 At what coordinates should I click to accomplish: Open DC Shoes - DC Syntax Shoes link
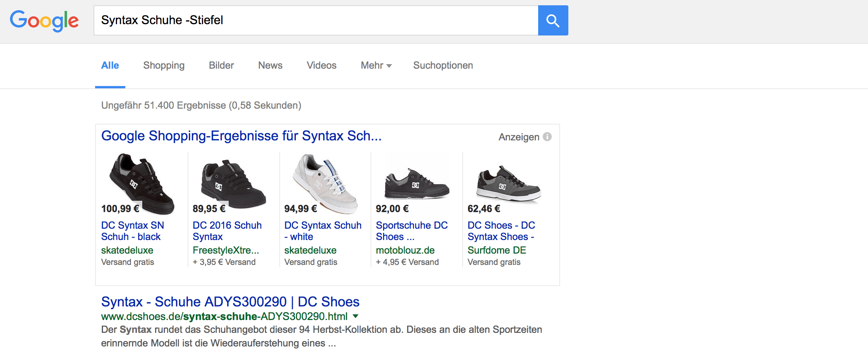click(x=501, y=231)
